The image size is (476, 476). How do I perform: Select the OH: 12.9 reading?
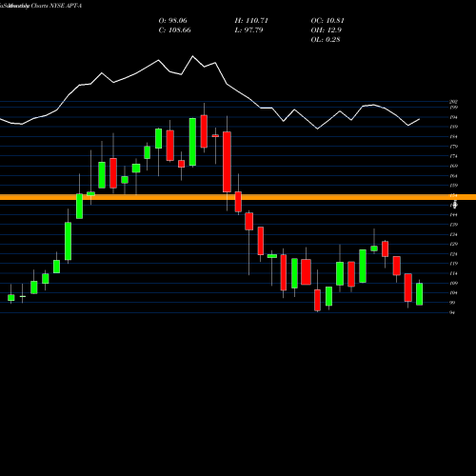(x=326, y=30)
